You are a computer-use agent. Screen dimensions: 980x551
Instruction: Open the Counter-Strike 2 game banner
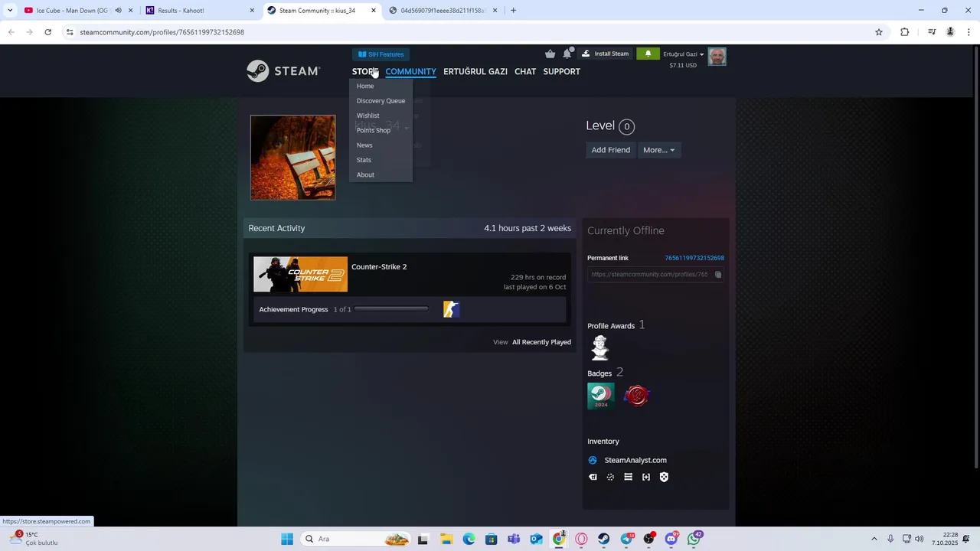(x=300, y=274)
